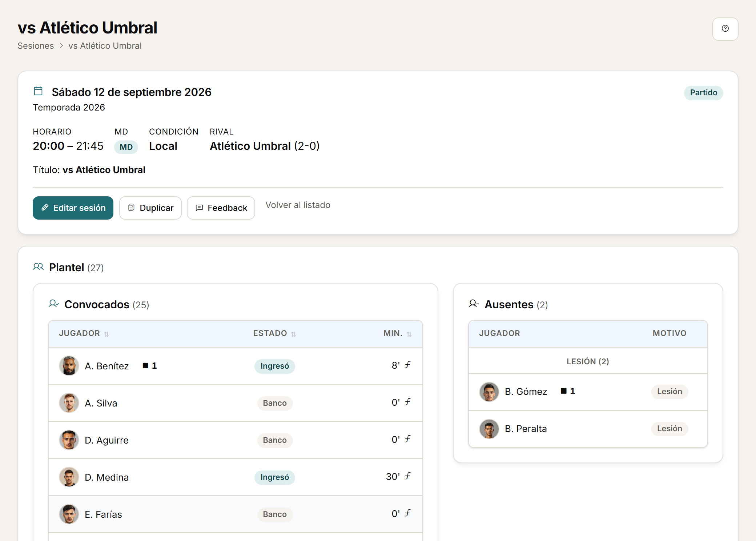Image resolution: width=756 pixels, height=541 pixels.
Task: Click the Banco status for E. Farías
Action: click(x=275, y=514)
